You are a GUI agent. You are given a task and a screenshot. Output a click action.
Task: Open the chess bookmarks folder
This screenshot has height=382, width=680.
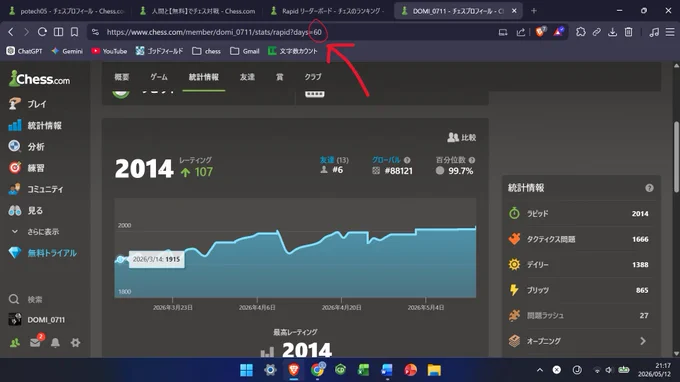pyautogui.click(x=206, y=51)
